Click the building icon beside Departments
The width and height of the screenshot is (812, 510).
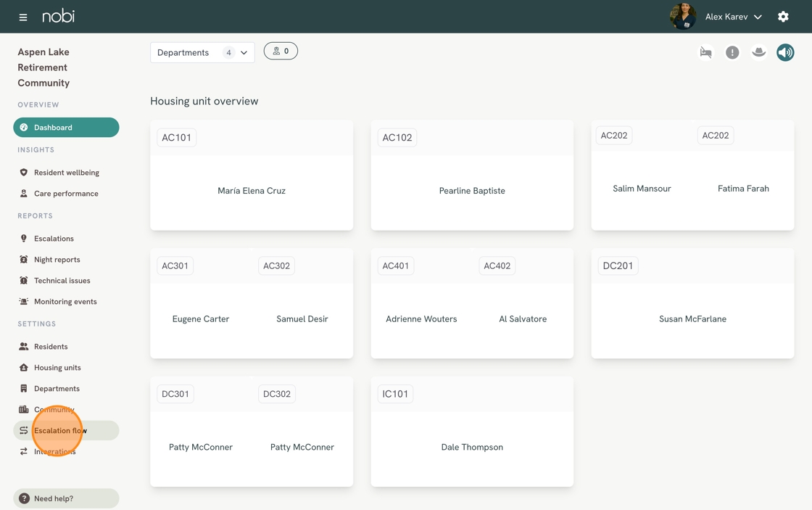(x=23, y=389)
